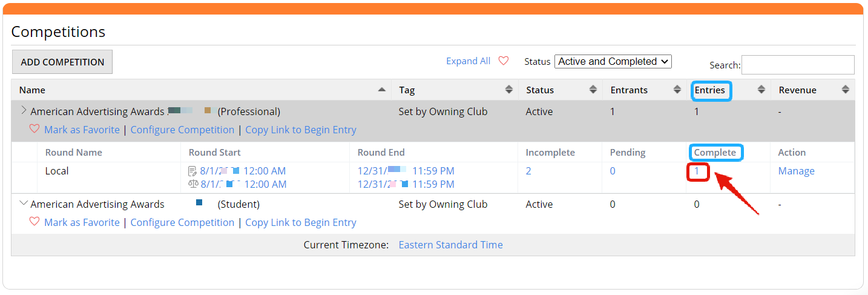Open the entry Round Start date 8/1 12:00 AM
Image resolution: width=868 pixels, height=295 pixels.
243,171
